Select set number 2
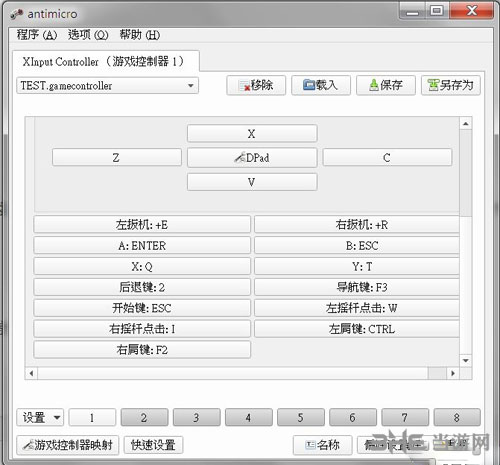Screen dimensions: 500x465 (144, 417)
